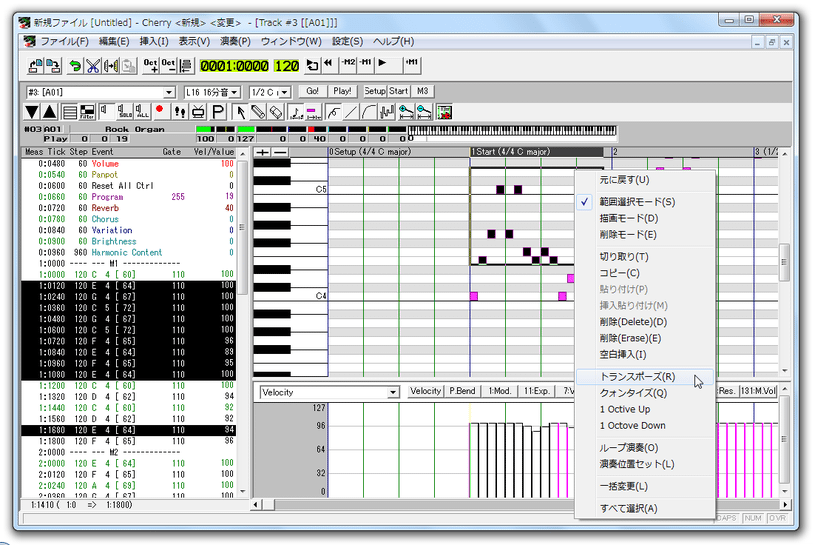
Task: Open the event Filter icon
Action: coord(87,112)
